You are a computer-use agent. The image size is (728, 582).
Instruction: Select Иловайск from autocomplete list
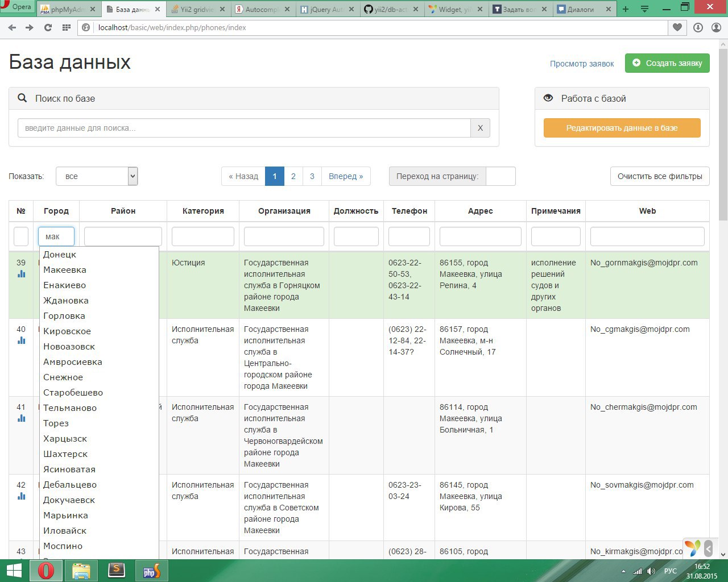(x=99, y=531)
